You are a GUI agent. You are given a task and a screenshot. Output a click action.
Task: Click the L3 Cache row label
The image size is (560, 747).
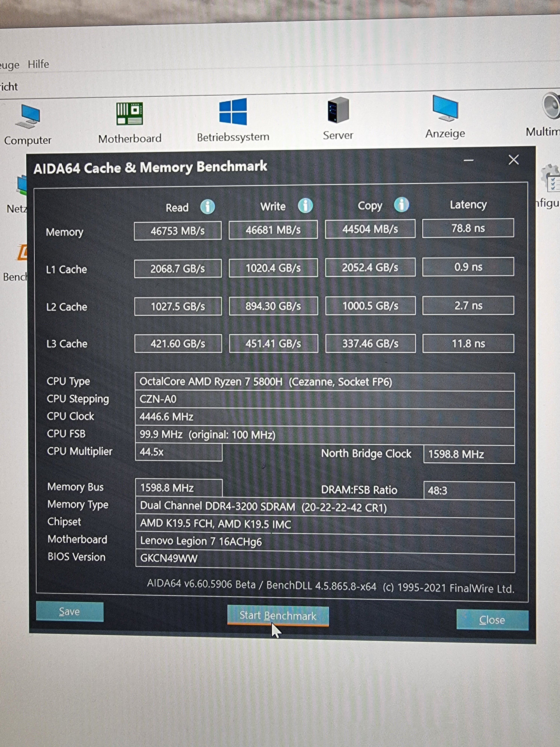click(x=67, y=343)
